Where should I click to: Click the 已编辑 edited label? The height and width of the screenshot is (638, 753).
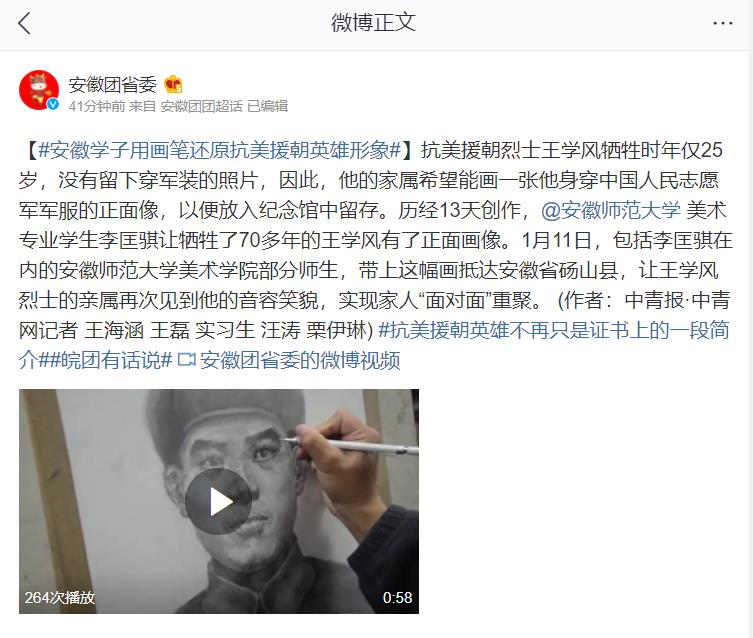(267, 106)
